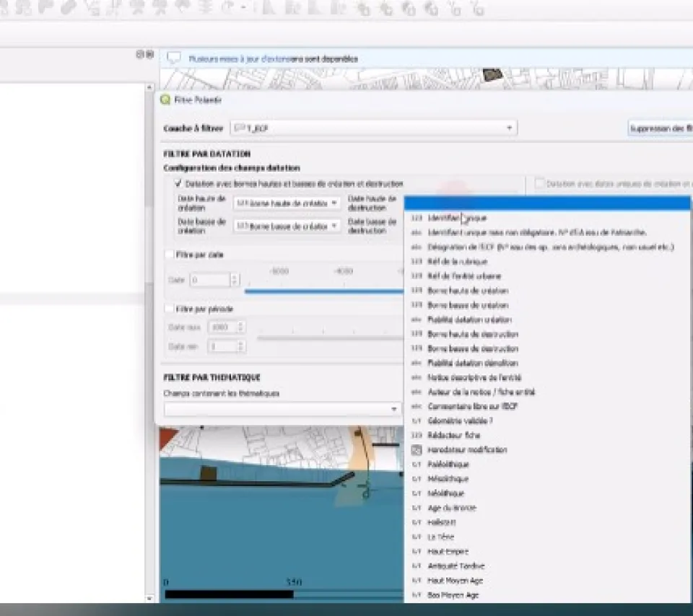Select Désignation de l'ECF option
The height and width of the screenshot is (616, 693).
(x=547, y=247)
